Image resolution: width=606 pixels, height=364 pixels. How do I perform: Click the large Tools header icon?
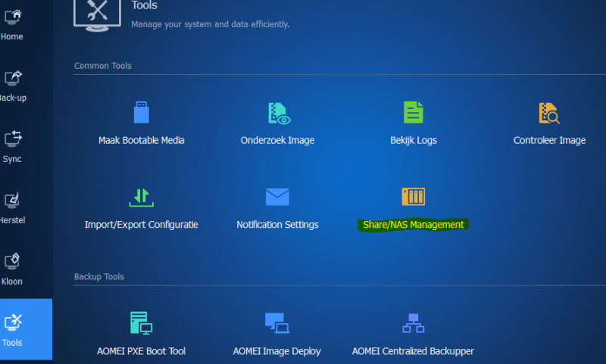point(99,12)
